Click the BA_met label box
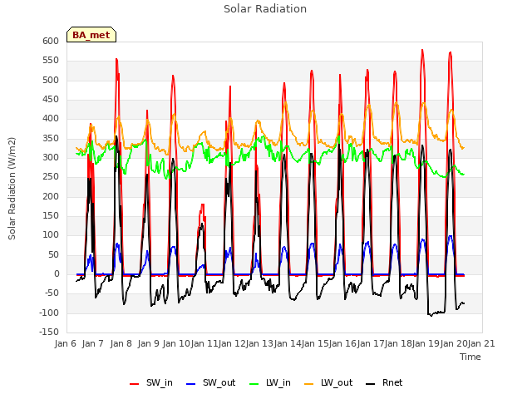The width and height of the screenshot is (532, 399). [x=91, y=35]
